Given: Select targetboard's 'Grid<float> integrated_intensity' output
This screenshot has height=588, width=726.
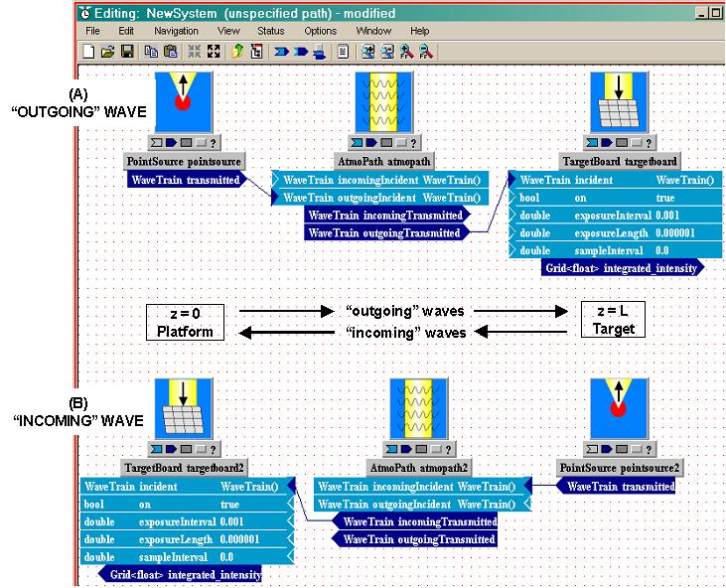Looking at the screenshot, I should tap(623, 268).
